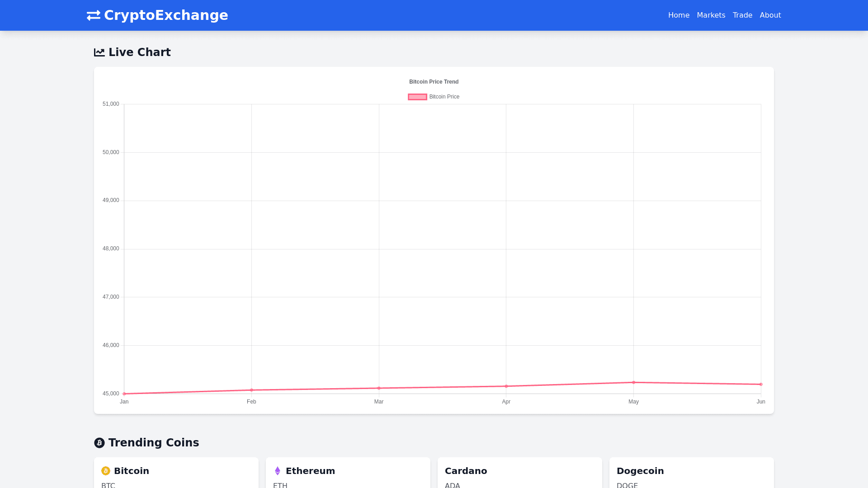Viewport: 868px width, 488px height.
Task: Click the Trending Coins bitcoin circle icon
Action: point(99,443)
